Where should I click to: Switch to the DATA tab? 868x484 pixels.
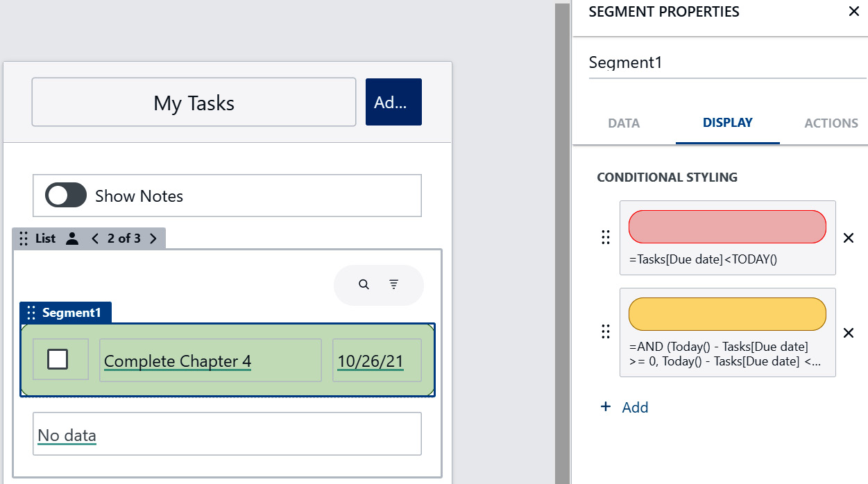[x=624, y=123]
